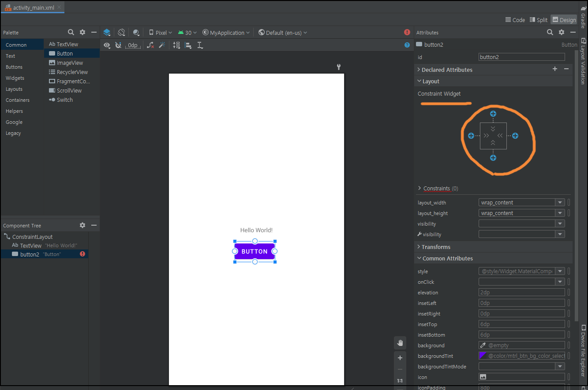This screenshot has width=588, height=390.
Task: Pick RecyclerView from the palette list
Action: (x=72, y=72)
